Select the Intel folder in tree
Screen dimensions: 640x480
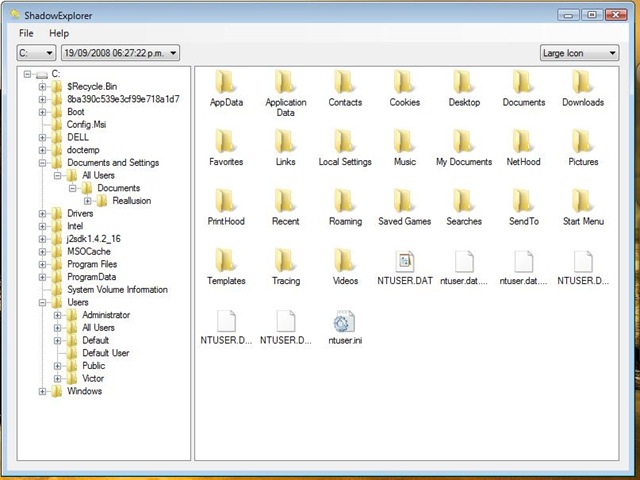(75, 226)
